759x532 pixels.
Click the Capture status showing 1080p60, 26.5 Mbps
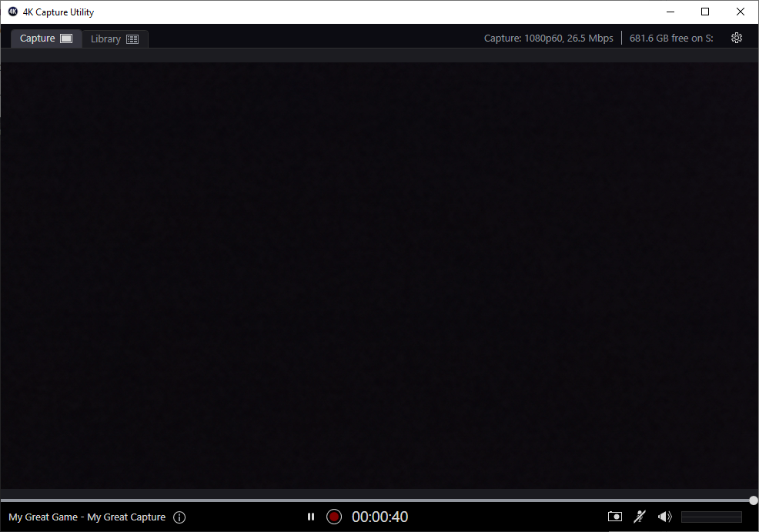click(548, 37)
